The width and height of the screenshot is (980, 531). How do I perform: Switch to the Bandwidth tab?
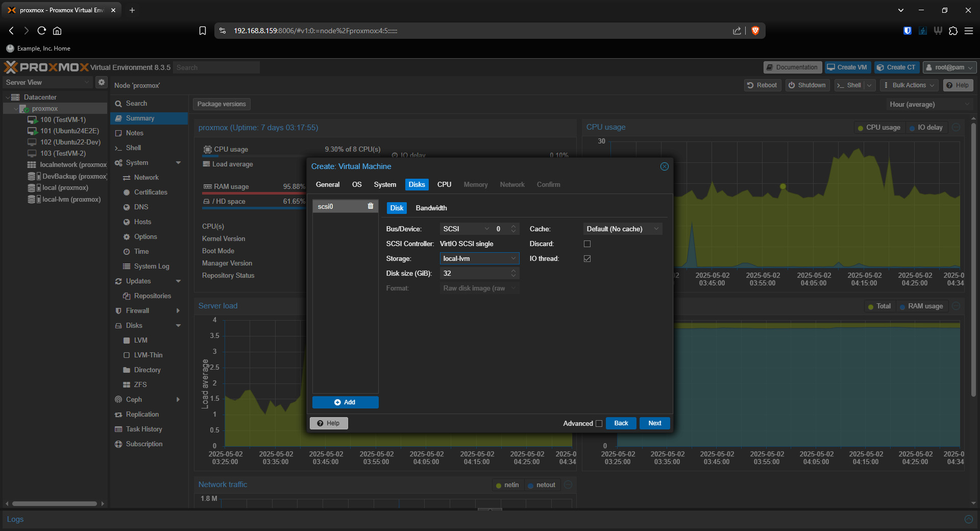click(431, 208)
